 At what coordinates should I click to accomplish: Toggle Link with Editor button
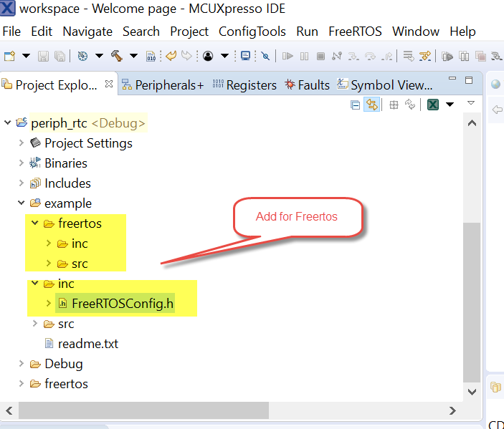pyautogui.click(x=372, y=105)
